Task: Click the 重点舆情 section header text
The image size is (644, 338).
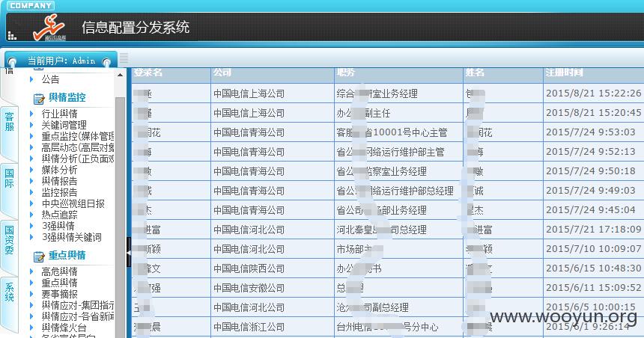Action: (x=67, y=256)
